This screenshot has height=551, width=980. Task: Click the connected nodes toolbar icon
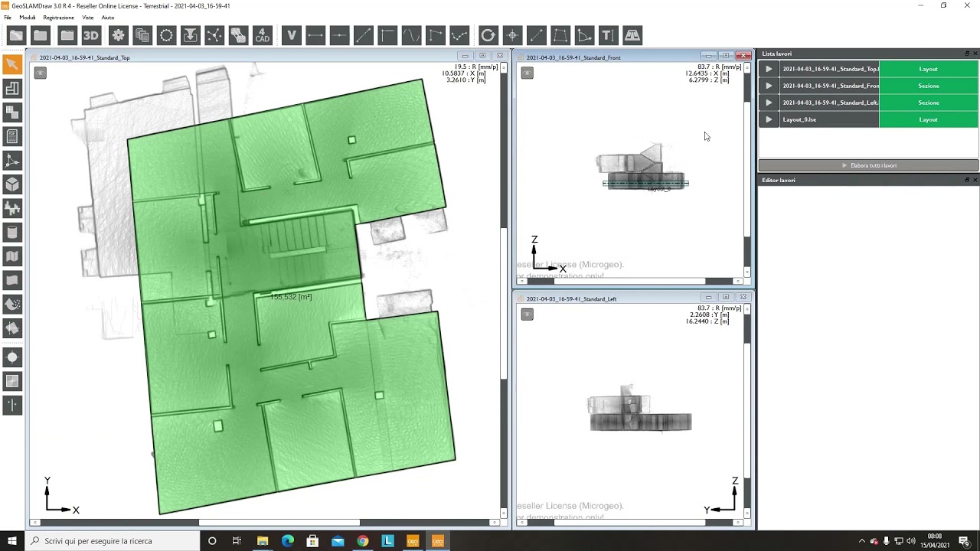tap(214, 35)
